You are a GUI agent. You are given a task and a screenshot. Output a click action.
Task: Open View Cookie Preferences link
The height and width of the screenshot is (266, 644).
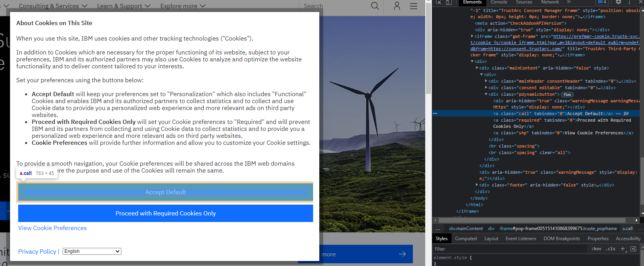pyautogui.click(x=52, y=228)
